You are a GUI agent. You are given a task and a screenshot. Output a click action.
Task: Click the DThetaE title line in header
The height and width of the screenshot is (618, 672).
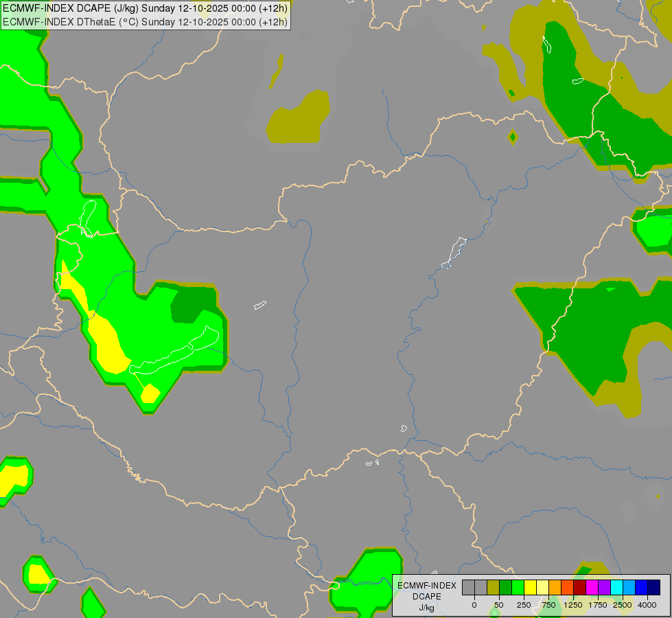pyautogui.click(x=146, y=22)
